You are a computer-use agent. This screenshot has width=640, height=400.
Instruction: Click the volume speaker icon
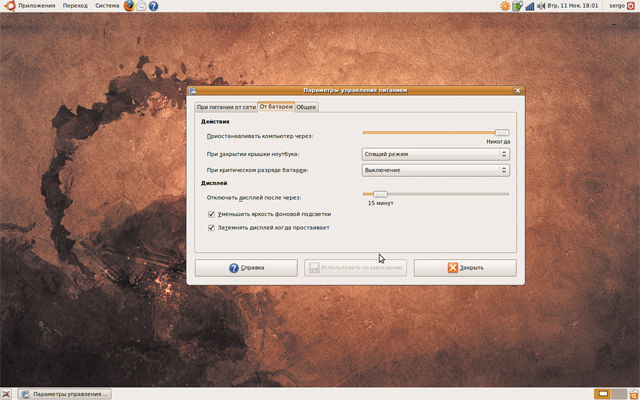pos(541,6)
